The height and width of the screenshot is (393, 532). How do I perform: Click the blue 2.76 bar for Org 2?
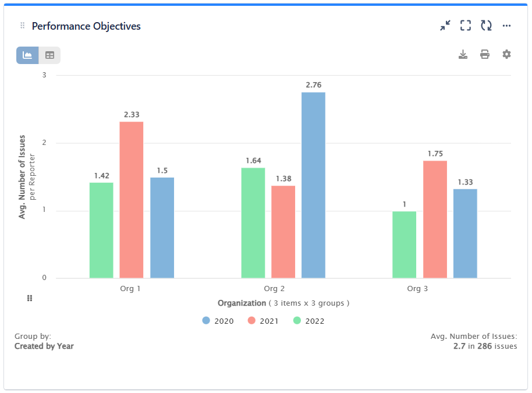point(313,186)
